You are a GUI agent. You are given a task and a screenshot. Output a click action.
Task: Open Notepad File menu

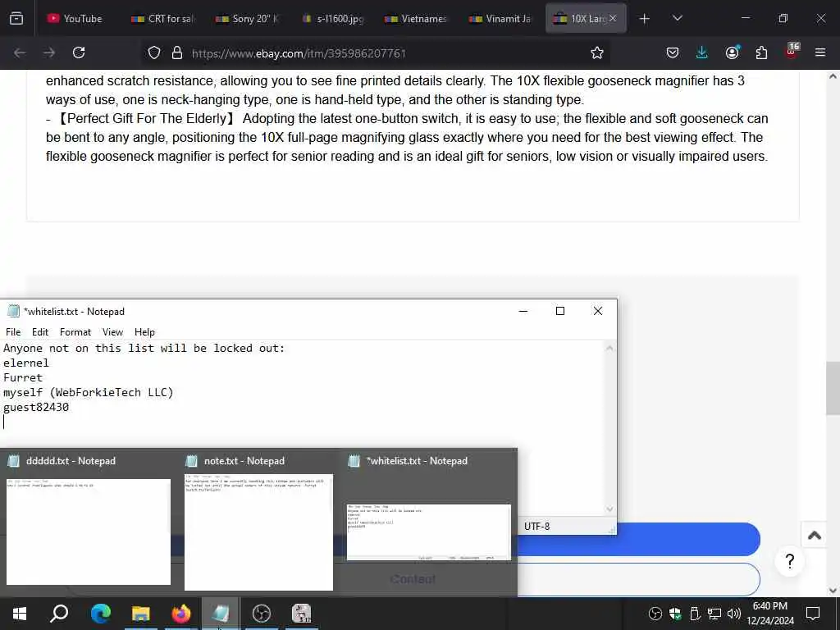[13, 332]
